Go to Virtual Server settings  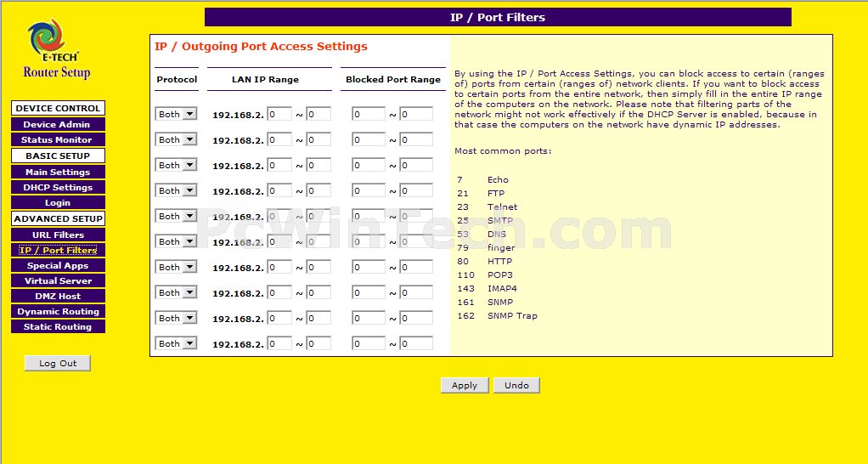pos(58,281)
